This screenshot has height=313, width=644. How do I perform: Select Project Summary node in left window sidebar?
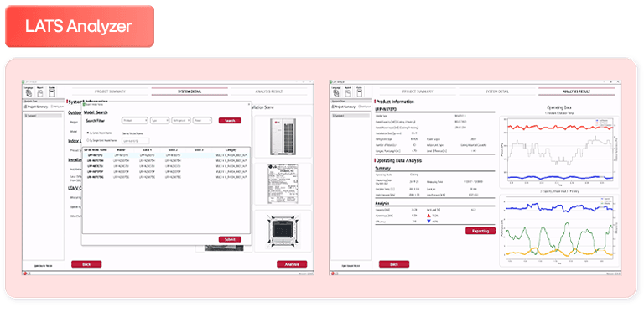[36, 107]
